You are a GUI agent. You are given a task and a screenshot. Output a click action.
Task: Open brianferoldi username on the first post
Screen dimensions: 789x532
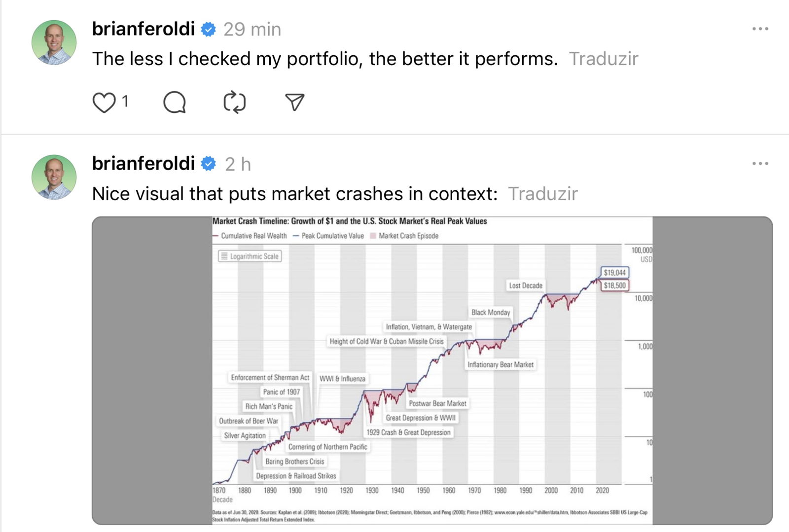(143, 29)
